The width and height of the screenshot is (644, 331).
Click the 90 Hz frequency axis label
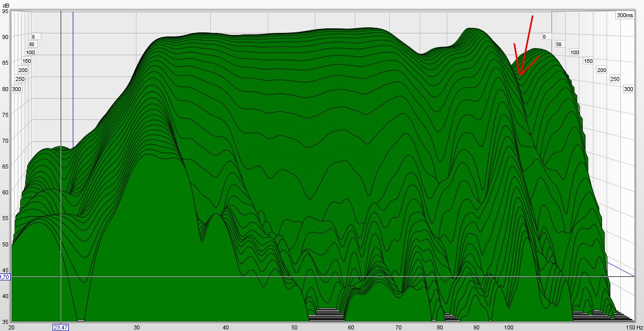(476, 327)
